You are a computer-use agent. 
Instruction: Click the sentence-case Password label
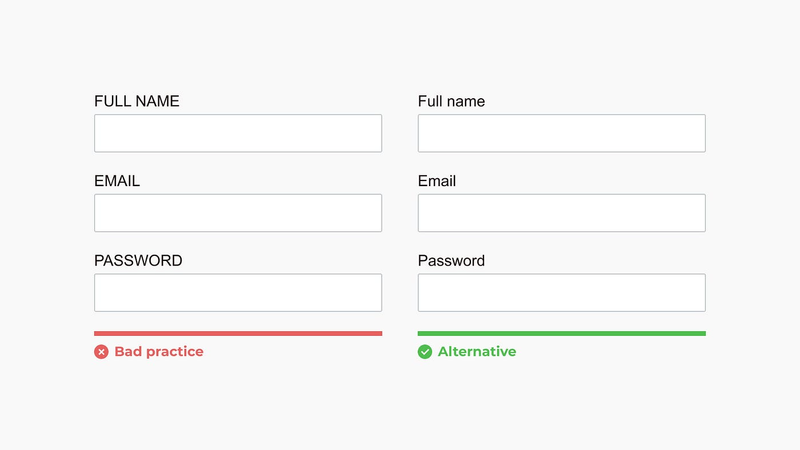(452, 261)
